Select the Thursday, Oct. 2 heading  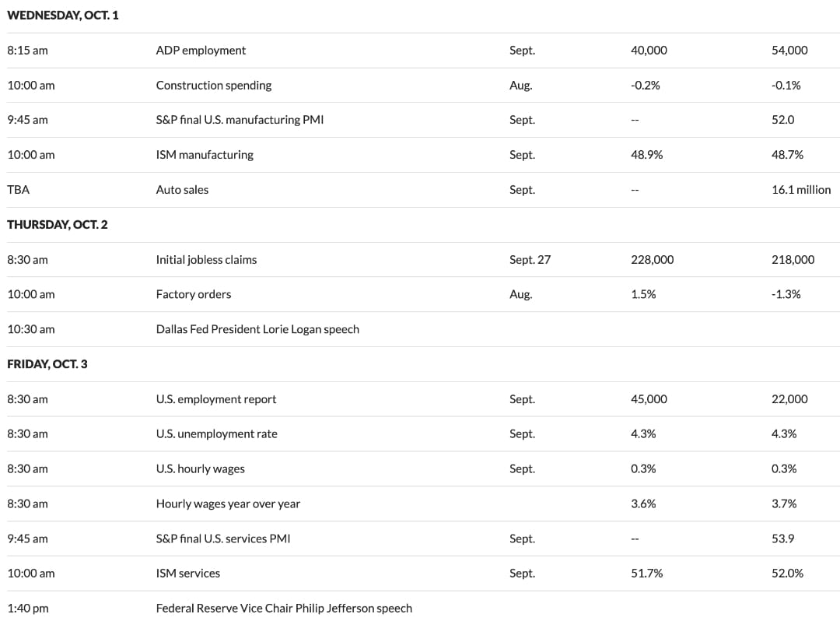tap(58, 224)
